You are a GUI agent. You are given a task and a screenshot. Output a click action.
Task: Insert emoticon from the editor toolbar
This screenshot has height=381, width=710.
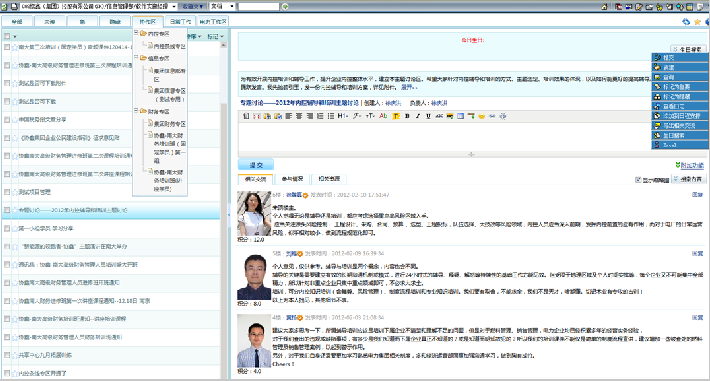481,116
